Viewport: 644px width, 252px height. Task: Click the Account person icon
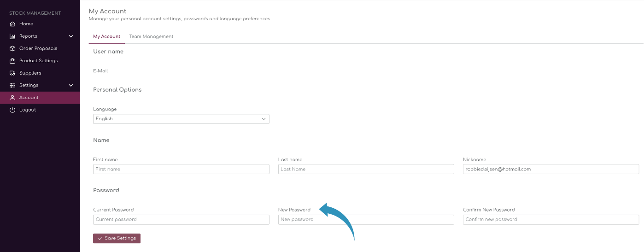(x=12, y=98)
